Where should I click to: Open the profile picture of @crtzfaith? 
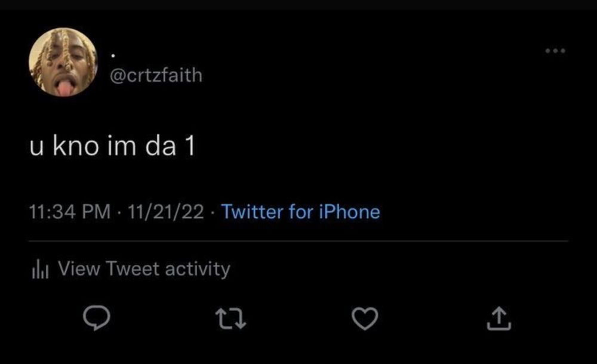(x=63, y=61)
